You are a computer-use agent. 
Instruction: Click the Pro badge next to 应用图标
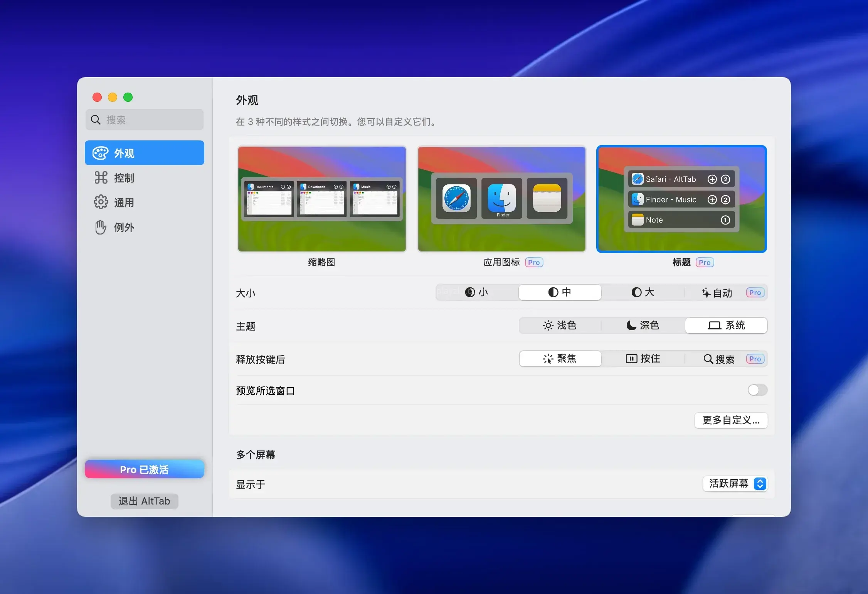tap(534, 262)
